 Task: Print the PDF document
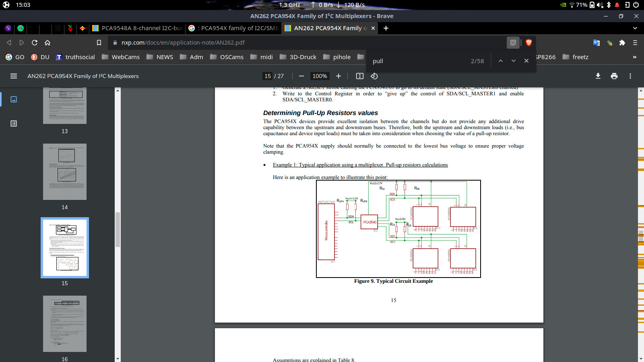tap(614, 76)
